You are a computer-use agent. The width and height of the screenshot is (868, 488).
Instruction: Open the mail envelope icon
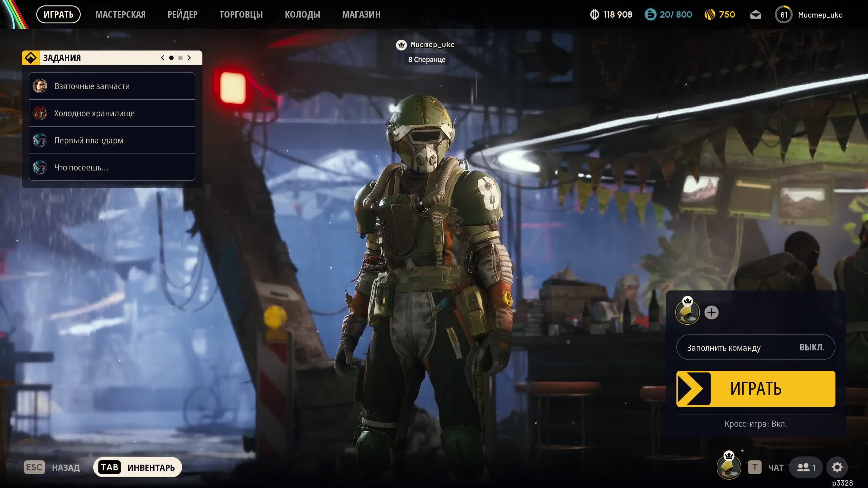(x=755, y=15)
